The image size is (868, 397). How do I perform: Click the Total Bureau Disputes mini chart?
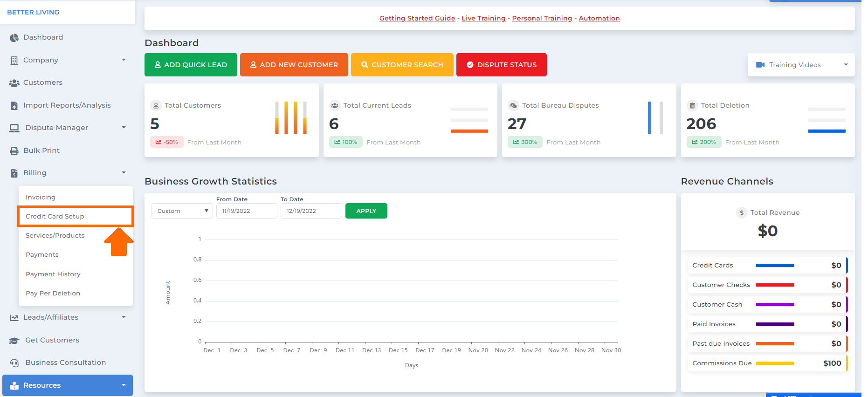pyautogui.click(x=655, y=118)
